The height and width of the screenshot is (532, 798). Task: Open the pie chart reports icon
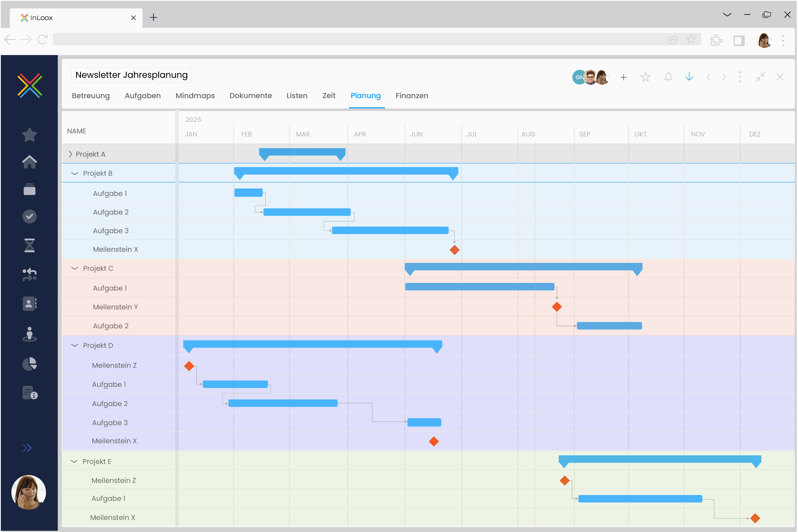coord(30,364)
